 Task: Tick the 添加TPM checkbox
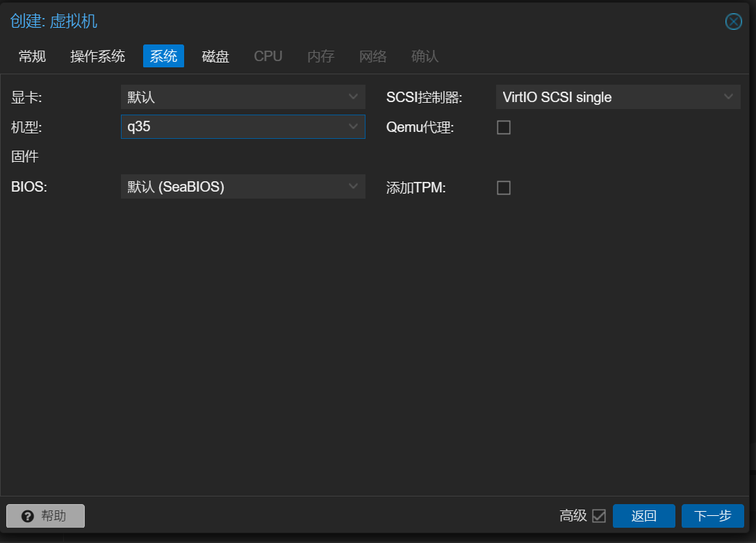tap(504, 188)
